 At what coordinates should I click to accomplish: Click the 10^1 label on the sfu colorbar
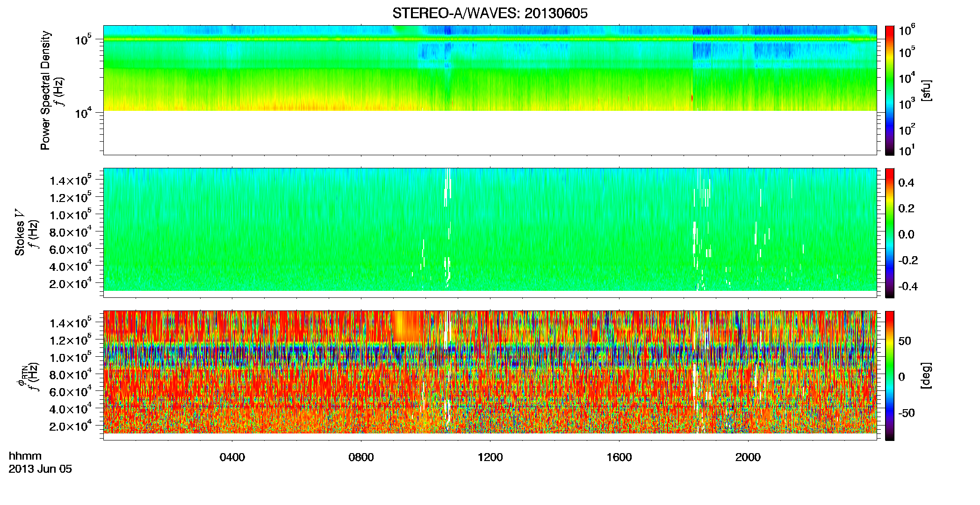pos(906,151)
